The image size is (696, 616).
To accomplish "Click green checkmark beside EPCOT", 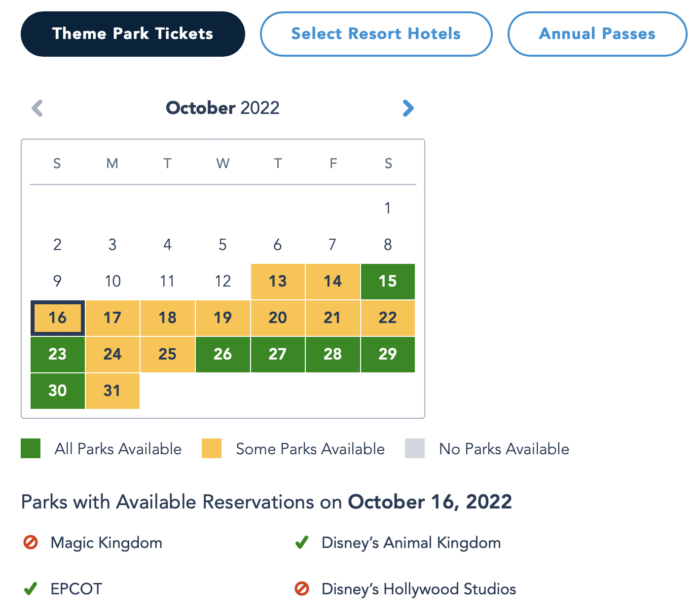I will [31, 589].
